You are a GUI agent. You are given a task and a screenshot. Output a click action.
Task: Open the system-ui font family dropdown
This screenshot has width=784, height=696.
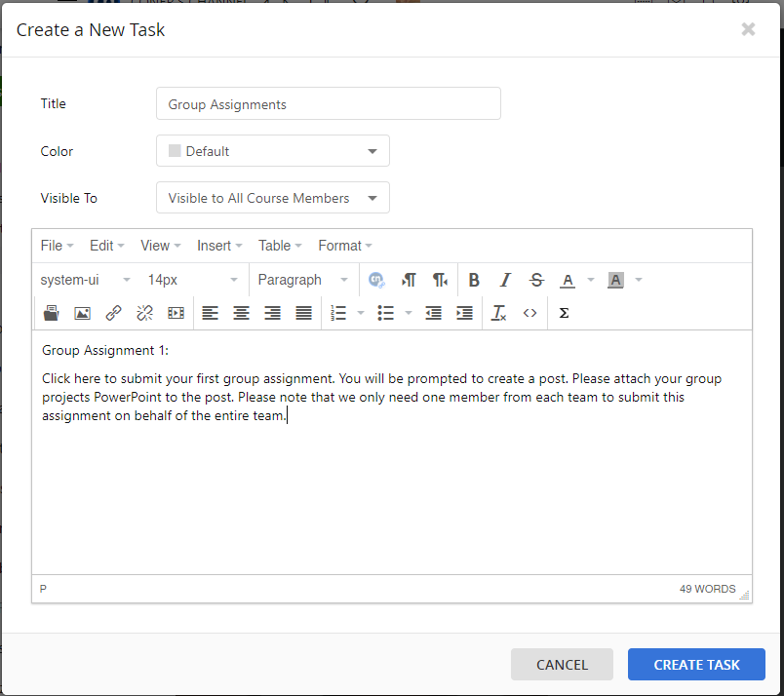tap(86, 280)
